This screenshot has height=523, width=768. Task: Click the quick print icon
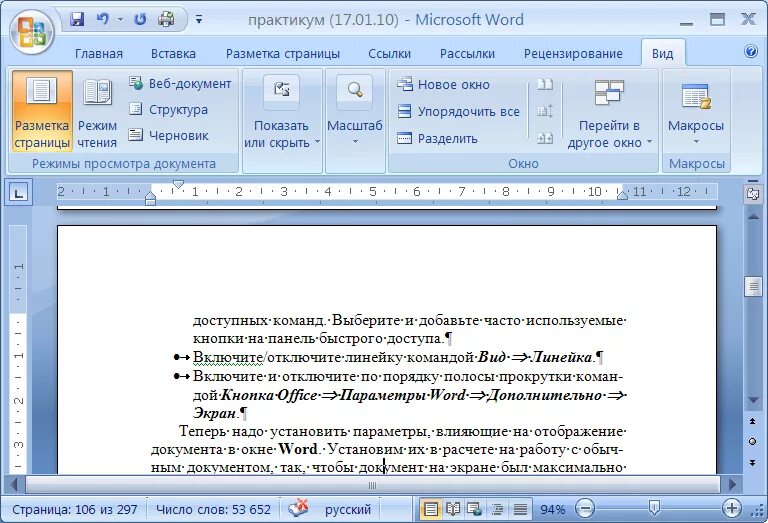pyautogui.click(x=166, y=20)
